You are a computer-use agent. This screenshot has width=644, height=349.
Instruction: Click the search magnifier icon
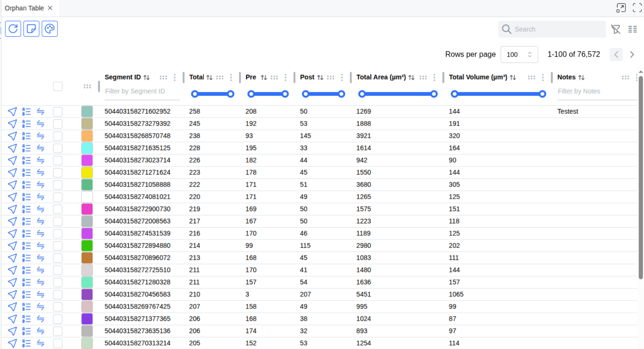coord(507,29)
